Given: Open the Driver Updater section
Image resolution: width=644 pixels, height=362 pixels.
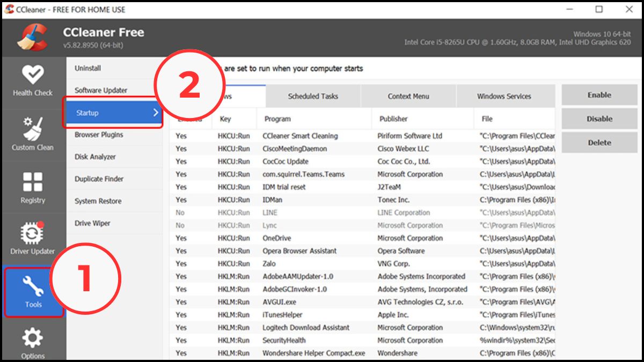Looking at the screenshot, I should (x=33, y=239).
